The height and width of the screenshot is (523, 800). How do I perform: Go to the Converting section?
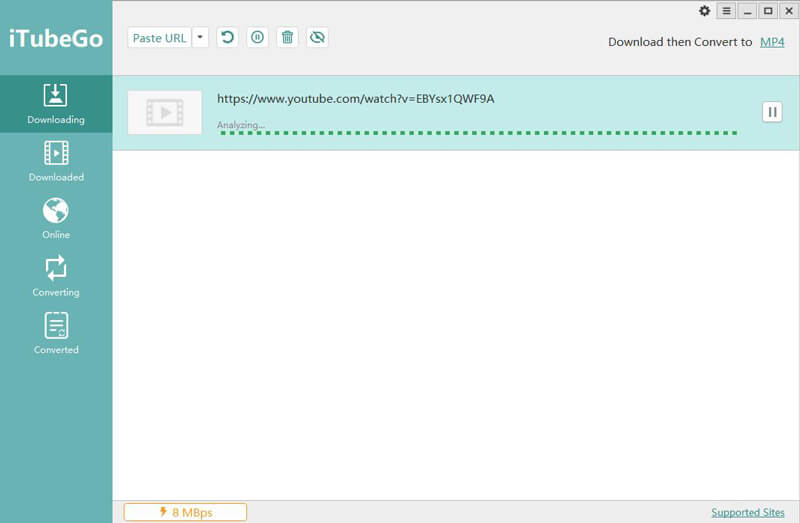pos(56,276)
